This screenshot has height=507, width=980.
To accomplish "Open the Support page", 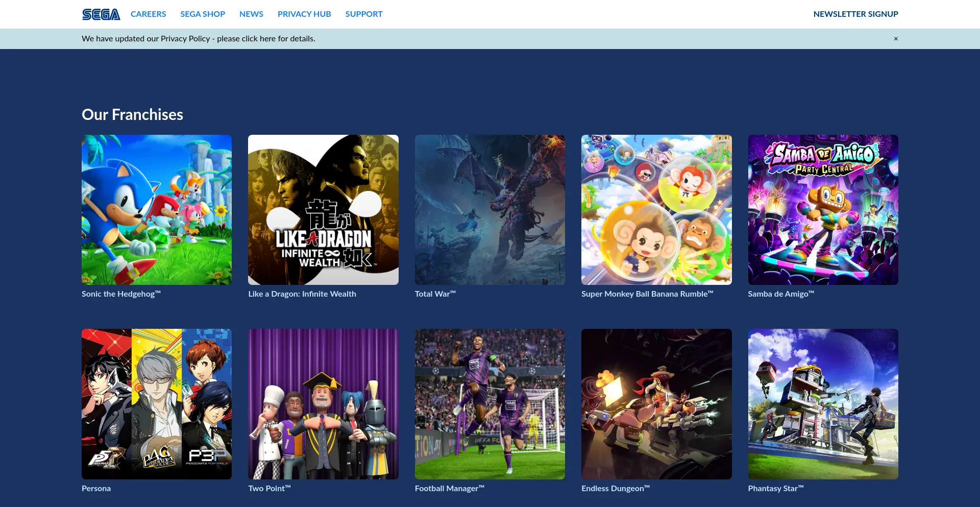I will [364, 14].
